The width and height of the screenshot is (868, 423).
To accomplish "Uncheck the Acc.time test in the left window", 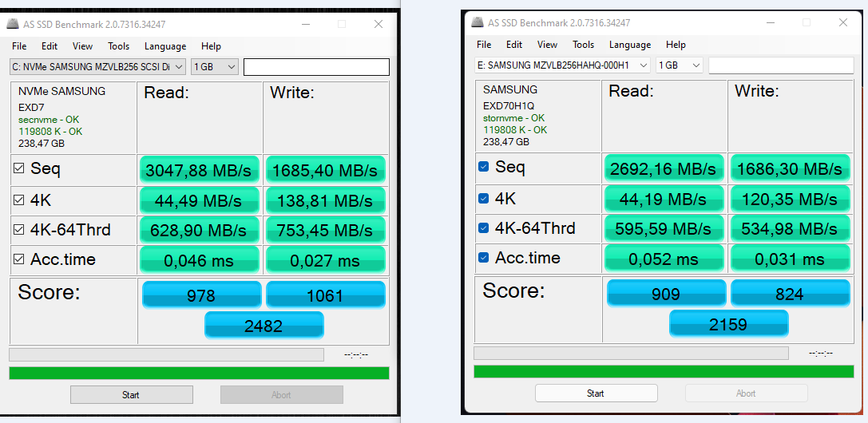I will (19, 259).
